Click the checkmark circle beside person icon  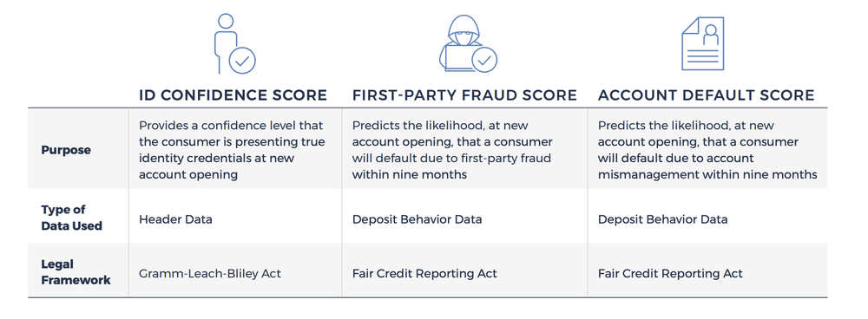pos(242,61)
